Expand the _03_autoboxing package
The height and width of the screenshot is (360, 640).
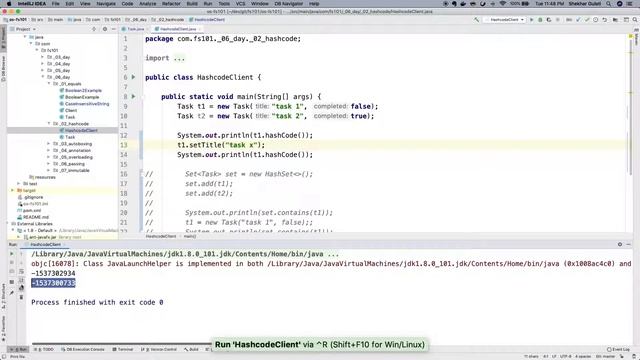click(49, 144)
